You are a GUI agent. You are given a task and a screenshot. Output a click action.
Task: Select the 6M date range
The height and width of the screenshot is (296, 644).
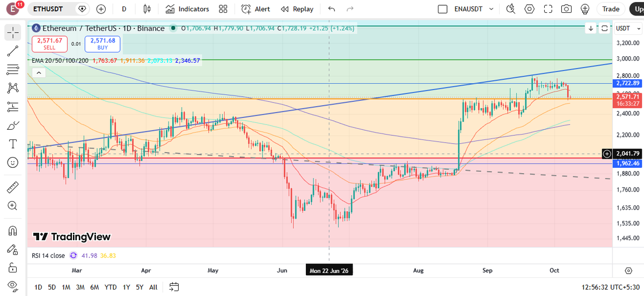point(94,286)
